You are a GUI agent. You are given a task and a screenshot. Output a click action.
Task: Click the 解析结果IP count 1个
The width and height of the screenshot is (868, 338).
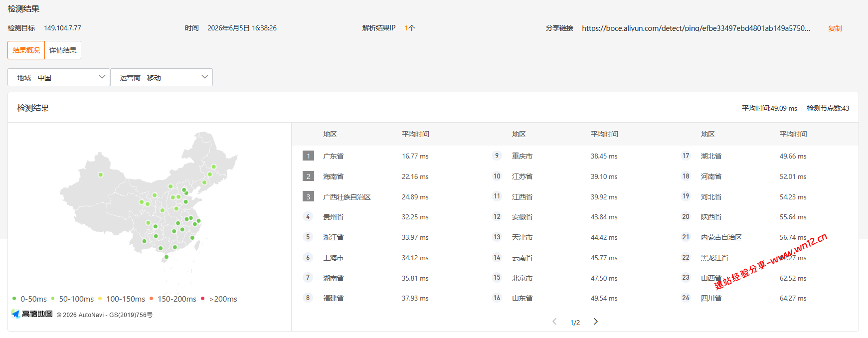[410, 28]
